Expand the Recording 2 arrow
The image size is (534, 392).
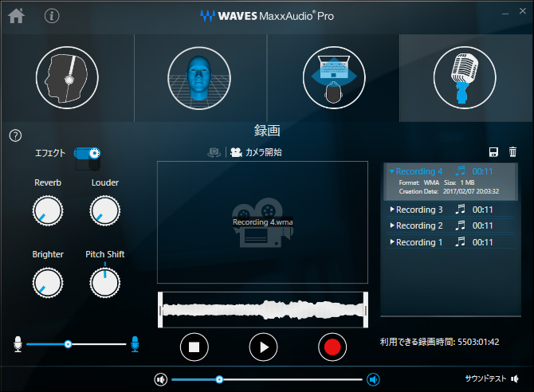click(392, 225)
